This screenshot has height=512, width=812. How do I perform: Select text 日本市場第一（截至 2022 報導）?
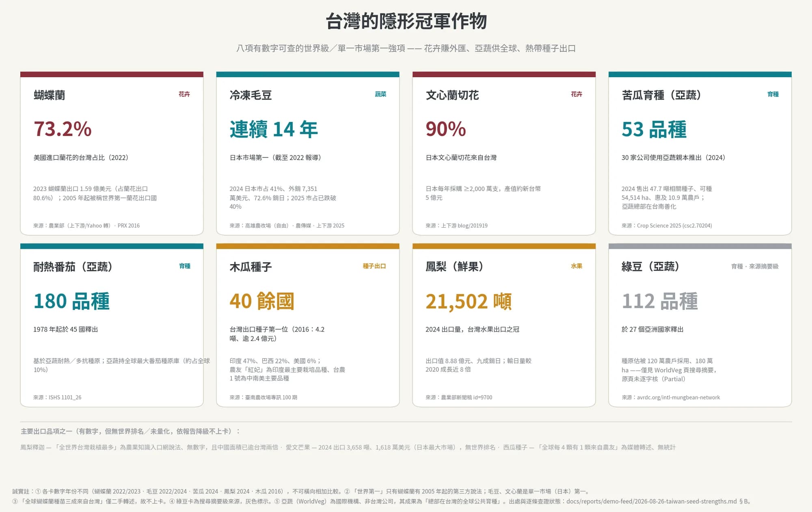click(x=276, y=158)
